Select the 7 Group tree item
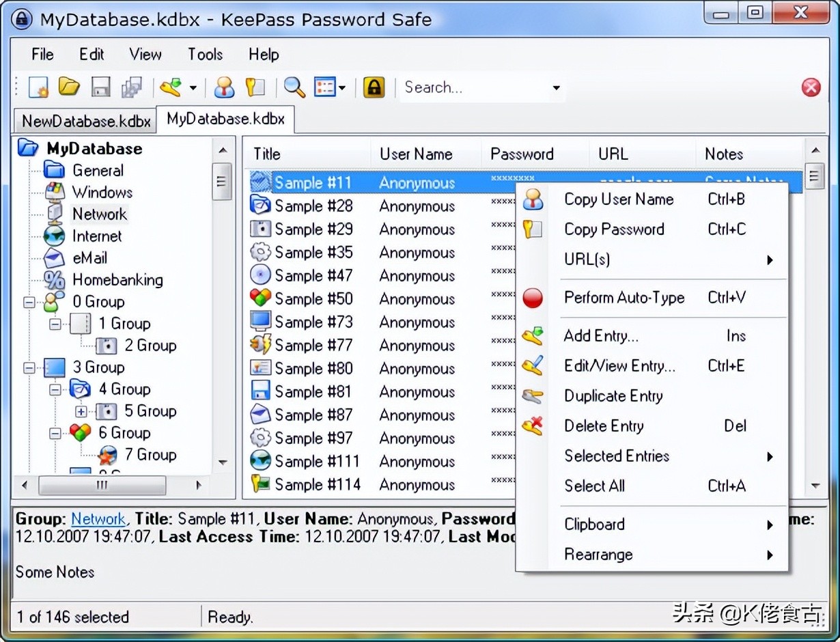The width and height of the screenshot is (840, 642). point(150,455)
